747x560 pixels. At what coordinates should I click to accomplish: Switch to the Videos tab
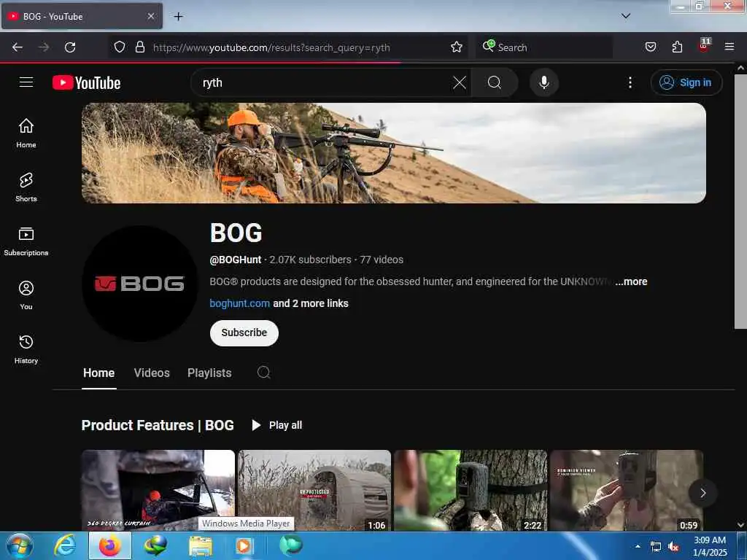point(152,373)
